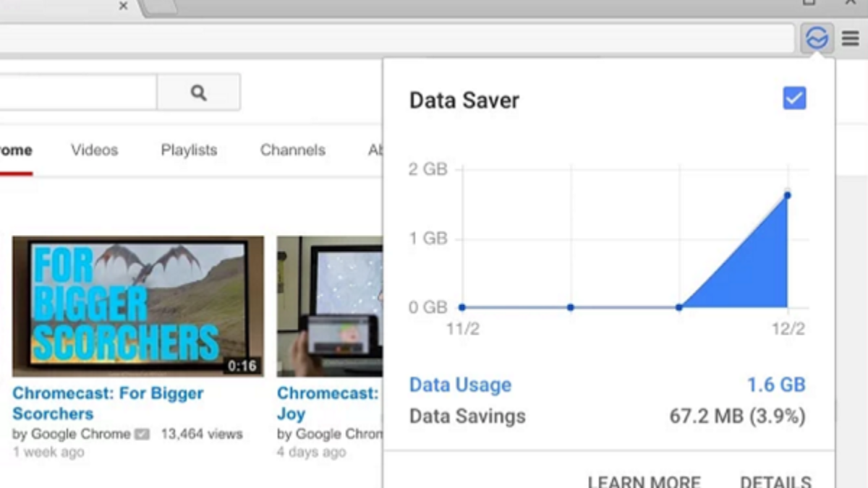The height and width of the screenshot is (488, 868).
Task: Click the 13,464 views text
Action: click(202, 435)
